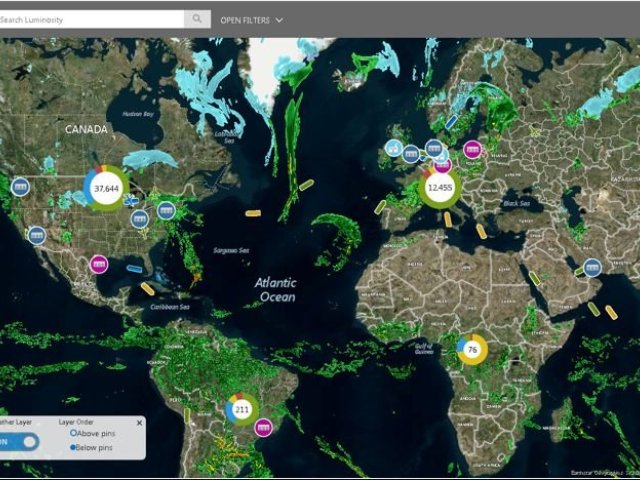640x480 pixels.
Task: Select the Above pins radio option
Action: coord(73,433)
